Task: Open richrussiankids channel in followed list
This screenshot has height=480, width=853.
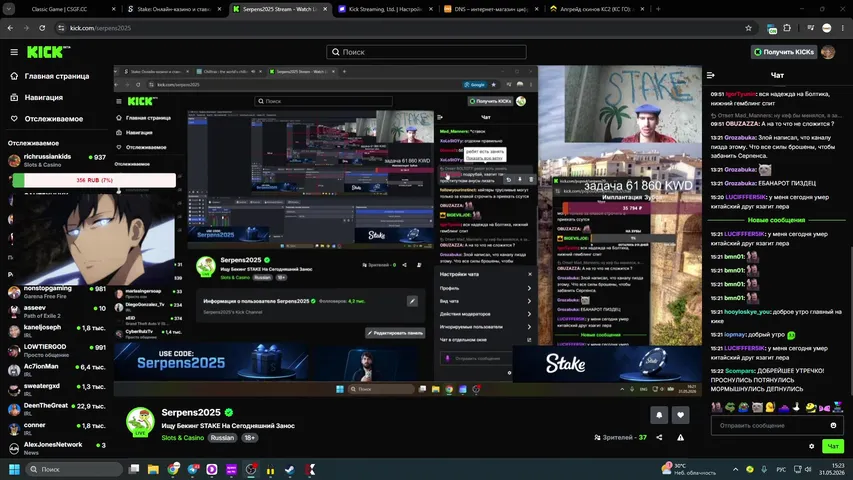Action: pyautogui.click(x=57, y=161)
